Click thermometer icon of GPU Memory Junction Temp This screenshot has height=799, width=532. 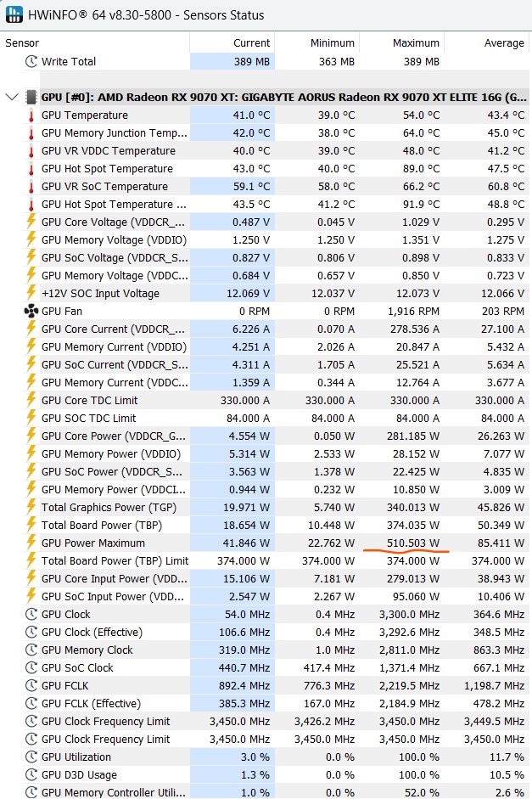(x=31, y=133)
